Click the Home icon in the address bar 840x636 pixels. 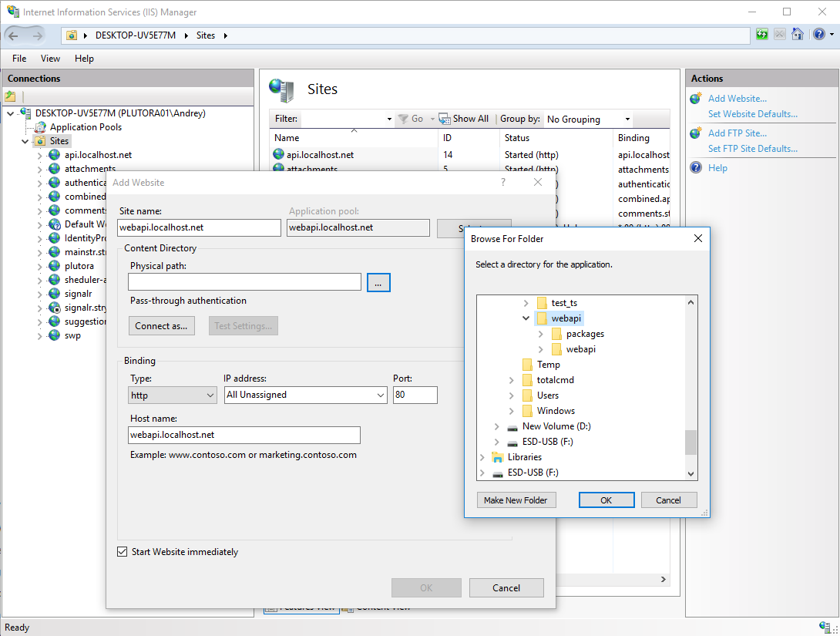[798, 35]
